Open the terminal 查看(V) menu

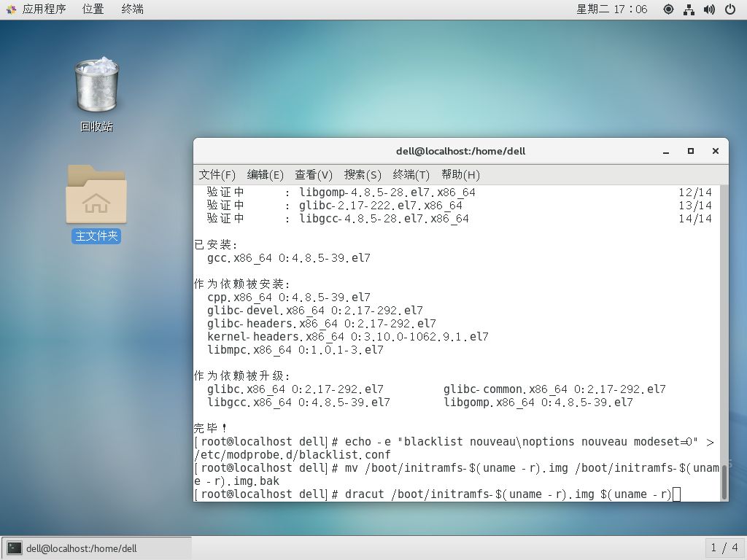click(x=314, y=175)
